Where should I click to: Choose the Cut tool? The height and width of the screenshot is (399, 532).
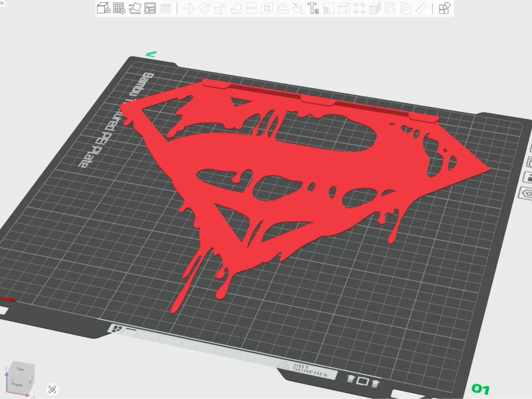coord(251,8)
